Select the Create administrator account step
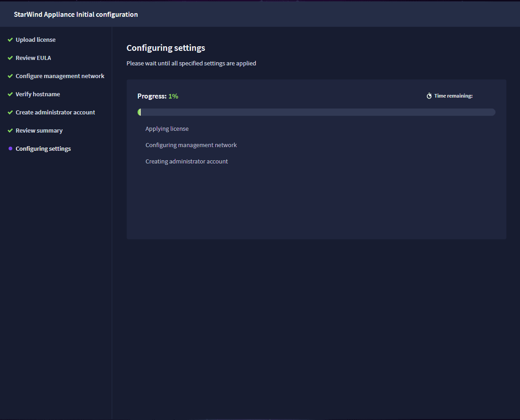This screenshot has width=520, height=420. pos(55,112)
